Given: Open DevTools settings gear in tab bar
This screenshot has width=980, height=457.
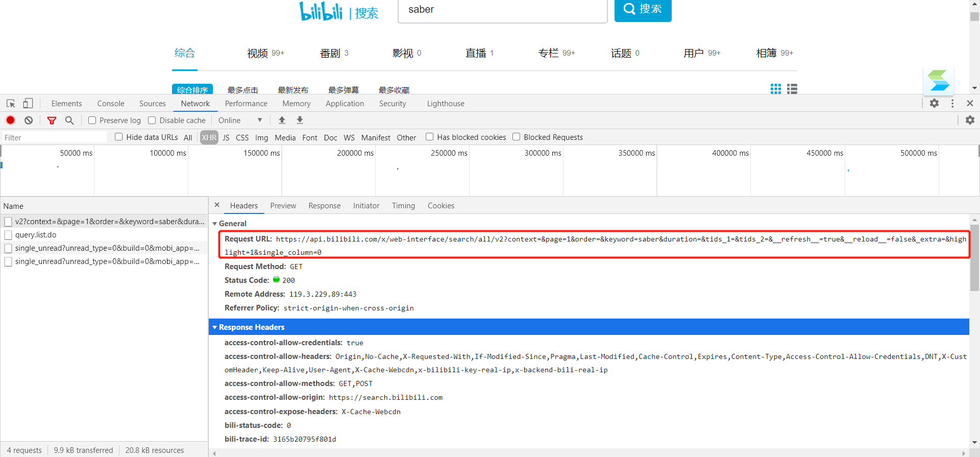Looking at the screenshot, I should (x=934, y=103).
